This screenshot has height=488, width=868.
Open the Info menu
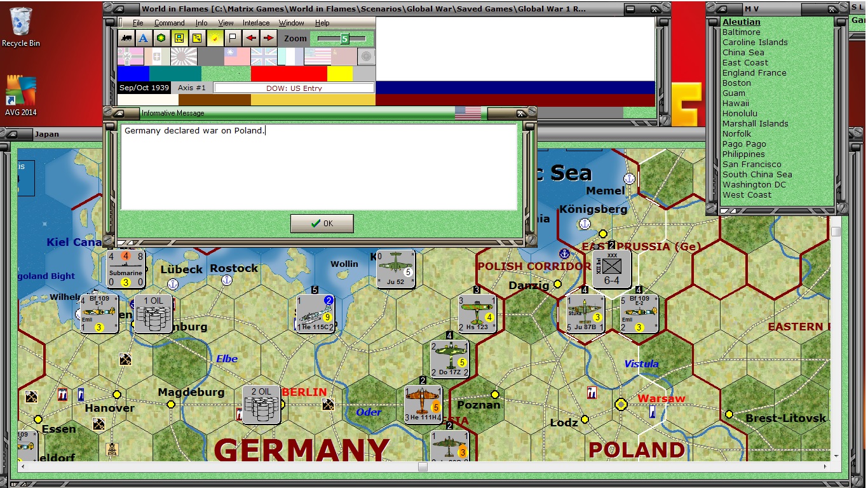(x=201, y=23)
